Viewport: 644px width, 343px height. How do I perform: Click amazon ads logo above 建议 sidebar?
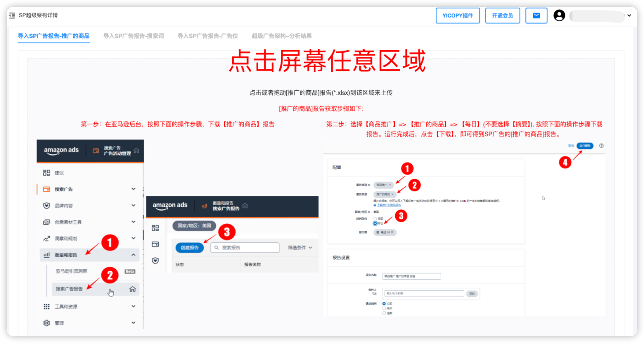coord(61,151)
